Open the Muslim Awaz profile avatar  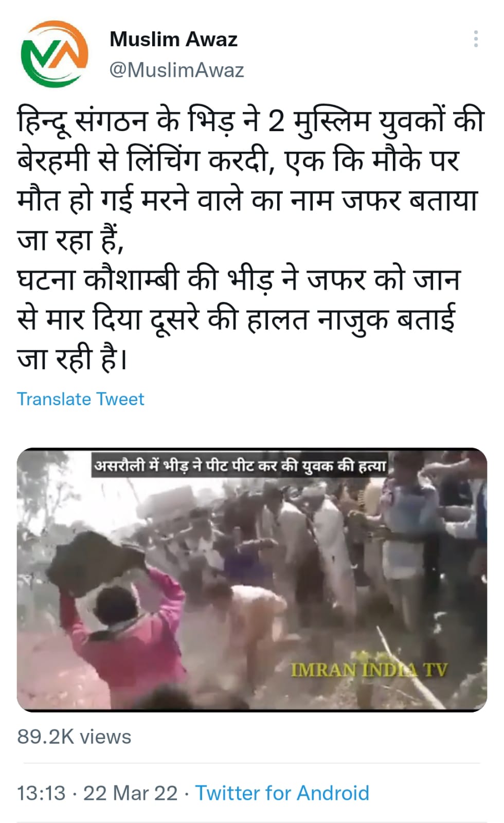click(x=54, y=54)
